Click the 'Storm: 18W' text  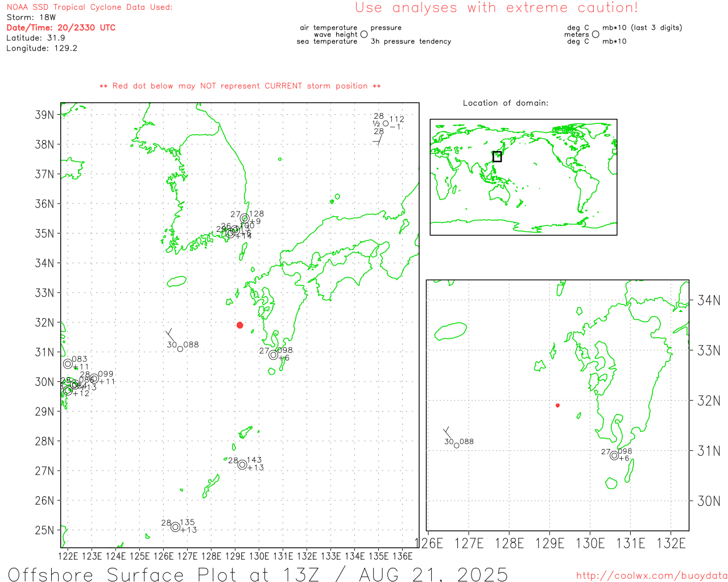coord(31,17)
